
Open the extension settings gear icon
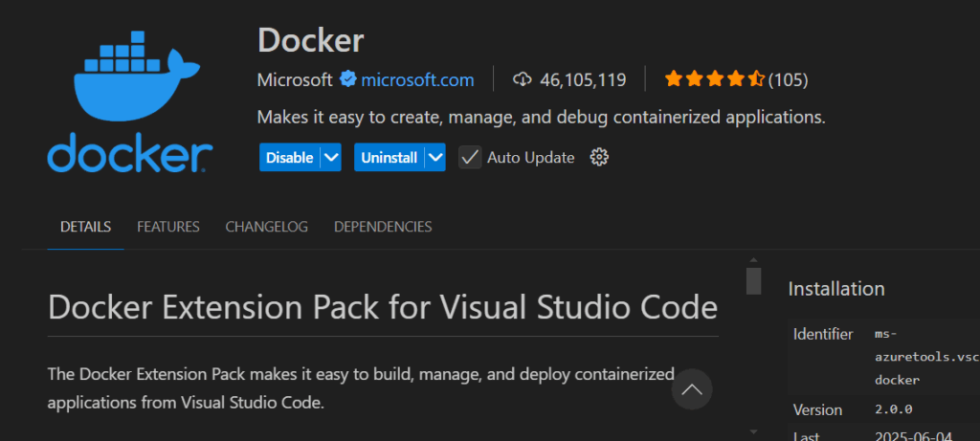point(599,158)
